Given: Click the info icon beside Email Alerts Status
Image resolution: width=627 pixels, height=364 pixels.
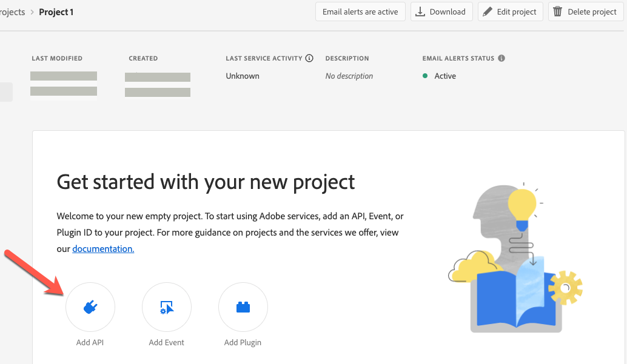Looking at the screenshot, I should click(501, 58).
